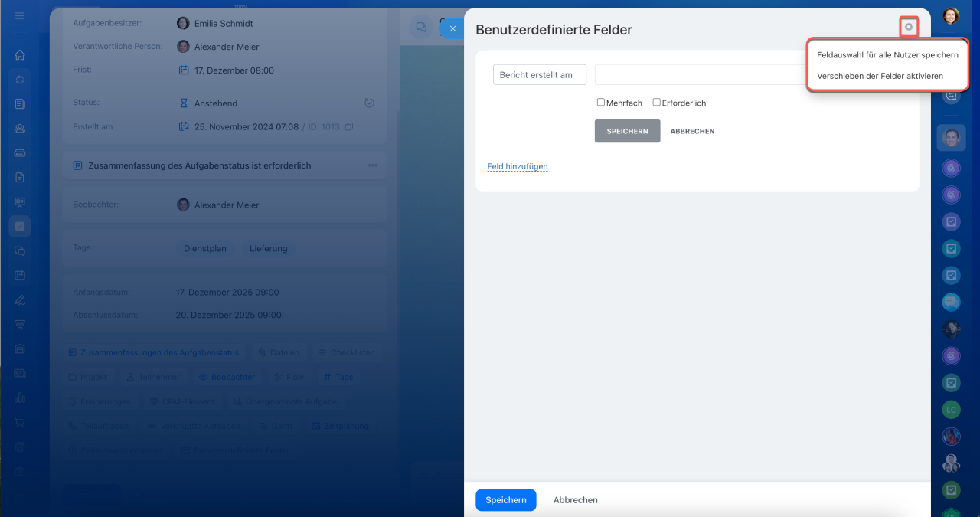Click the hourglass icon next to Anstehend
Viewport: 980px width, 517px height.
184,103
